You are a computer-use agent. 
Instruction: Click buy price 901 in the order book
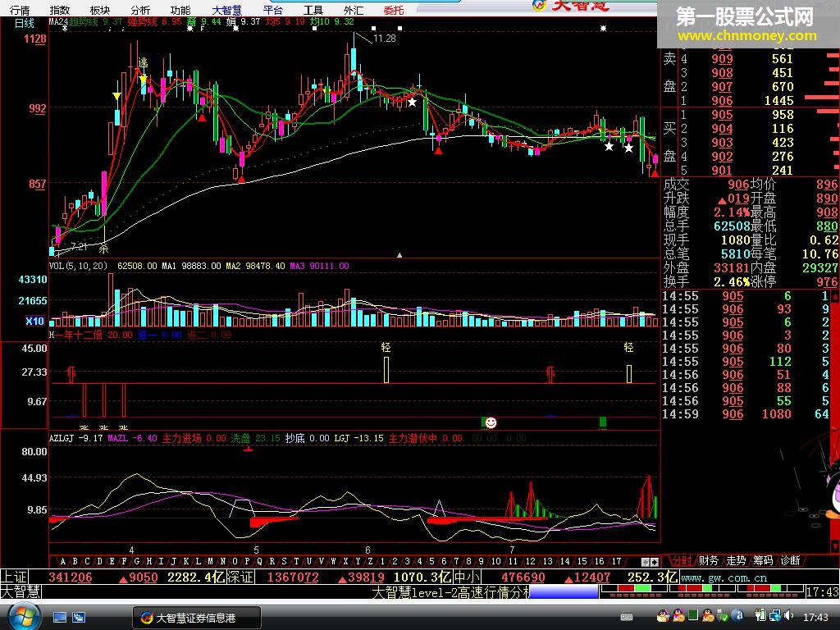tap(722, 171)
